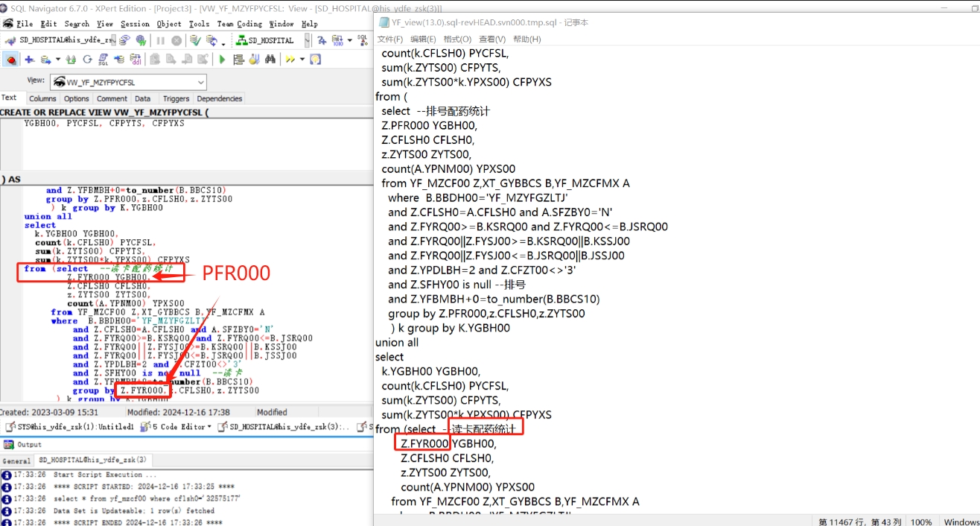Image resolution: width=980 pixels, height=526 pixels.
Task: Click the red stop-sign toolbar icon
Action: click(x=12, y=60)
